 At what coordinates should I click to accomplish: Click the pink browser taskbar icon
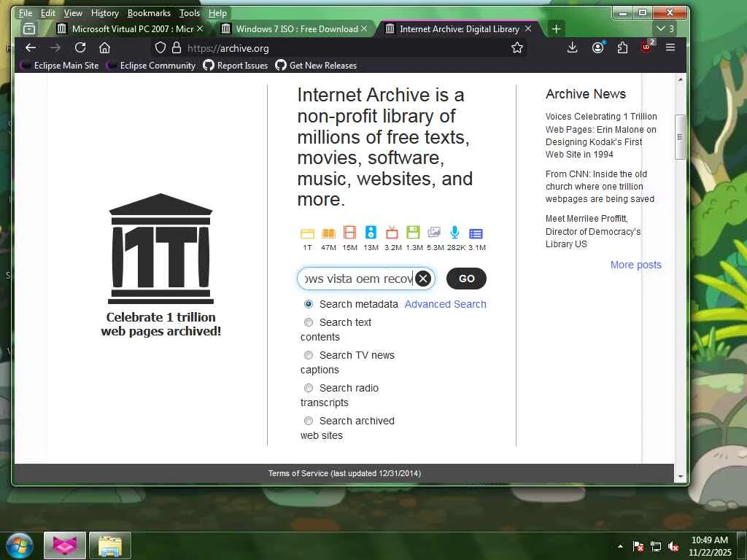(x=65, y=545)
